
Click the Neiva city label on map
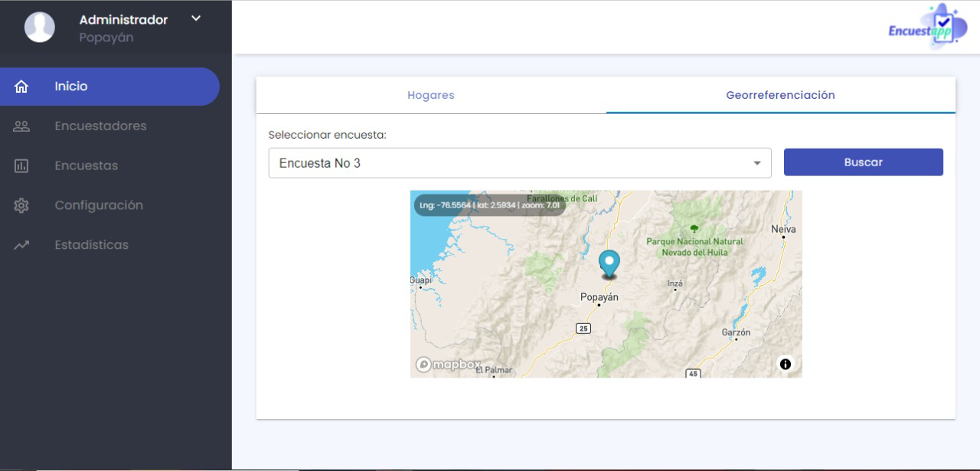[783, 229]
